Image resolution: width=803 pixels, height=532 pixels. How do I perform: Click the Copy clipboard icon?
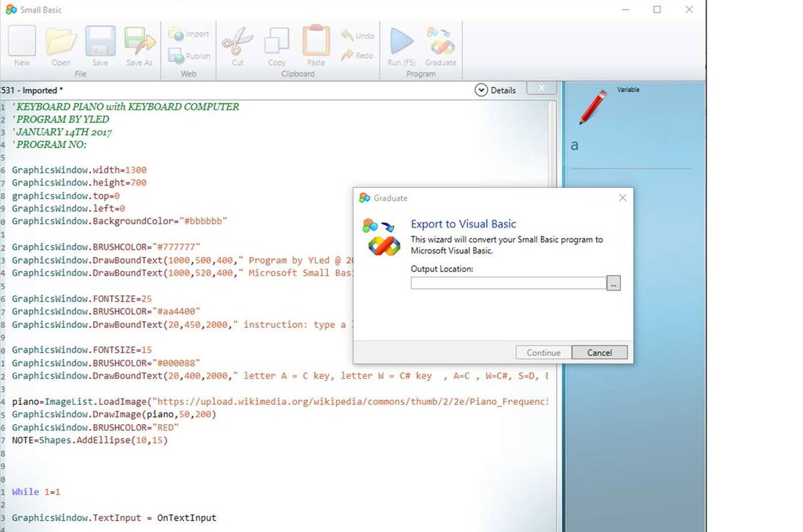[x=276, y=41]
